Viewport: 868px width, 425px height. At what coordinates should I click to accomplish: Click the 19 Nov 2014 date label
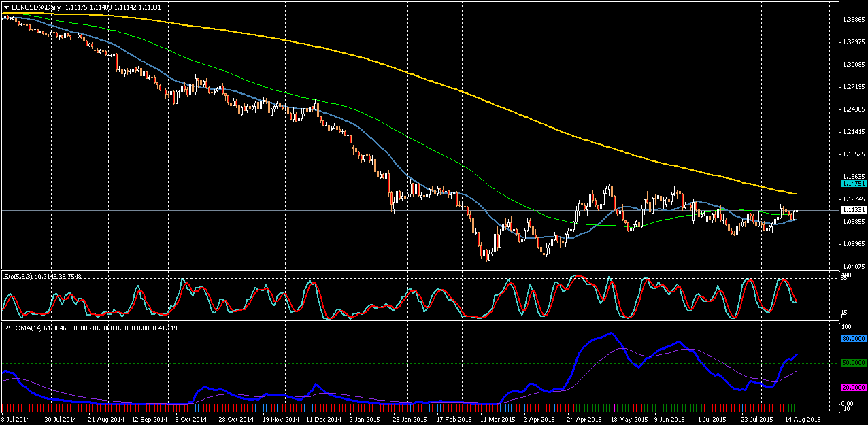[277, 420]
